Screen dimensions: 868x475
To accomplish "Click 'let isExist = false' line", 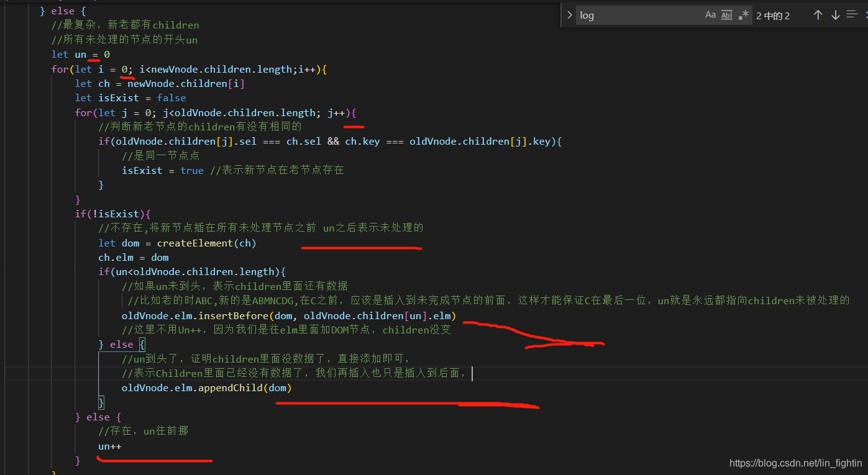I will pos(130,98).
